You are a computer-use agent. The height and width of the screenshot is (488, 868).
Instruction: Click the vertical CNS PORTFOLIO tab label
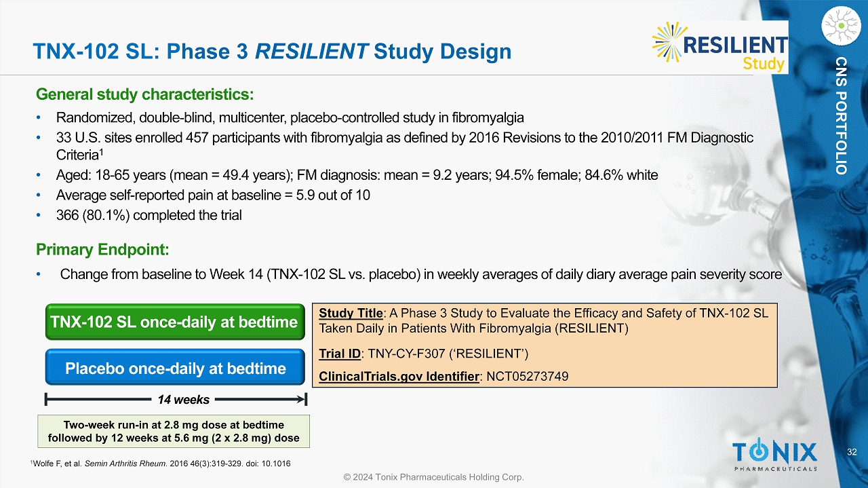pos(841,115)
